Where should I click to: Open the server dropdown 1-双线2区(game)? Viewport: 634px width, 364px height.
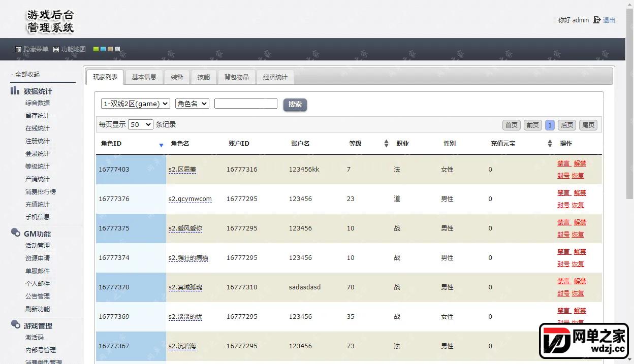click(x=136, y=104)
